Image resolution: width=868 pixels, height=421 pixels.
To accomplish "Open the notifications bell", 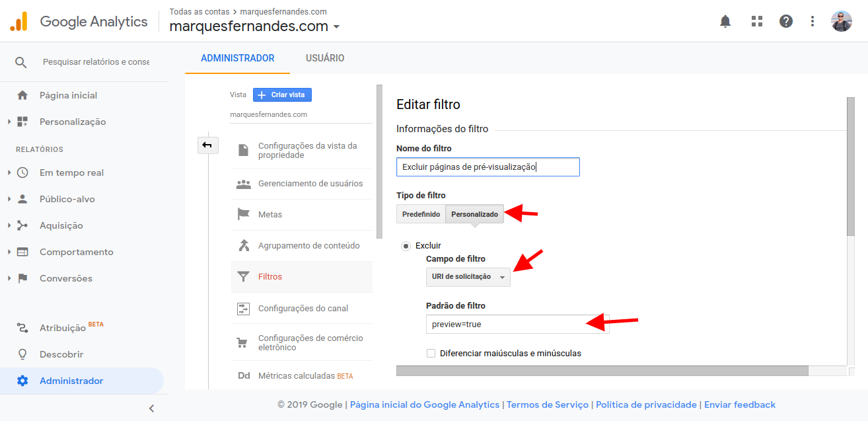I will 725,21.
